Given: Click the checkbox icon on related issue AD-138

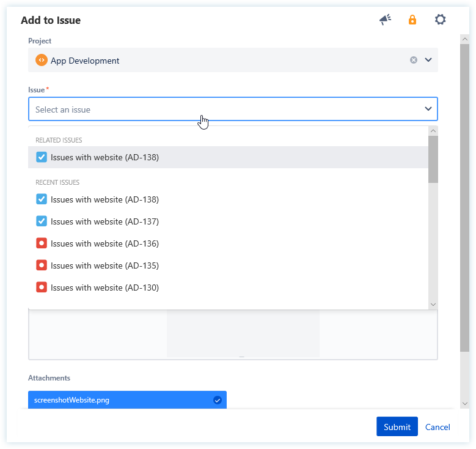Looking at the screenshot, I should [42, 157].
